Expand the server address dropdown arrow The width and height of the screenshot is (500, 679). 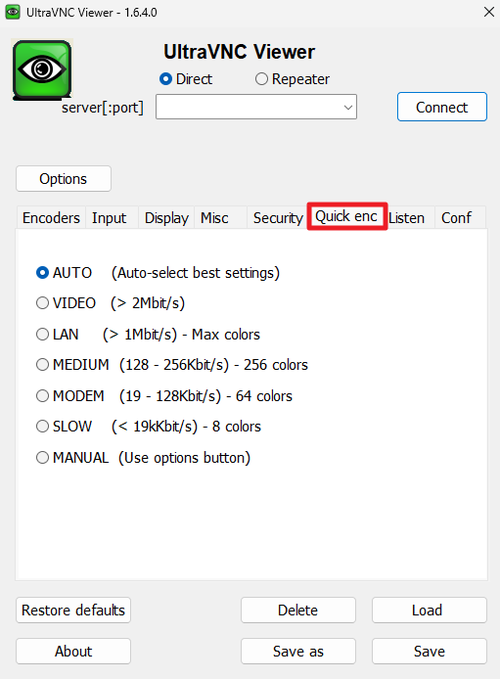pos(348,107)
